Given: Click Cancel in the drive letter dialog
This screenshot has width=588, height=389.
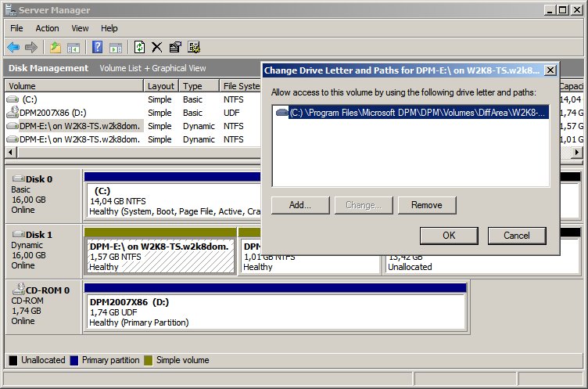Looking at the screenshot, I should tap(517, 236).
